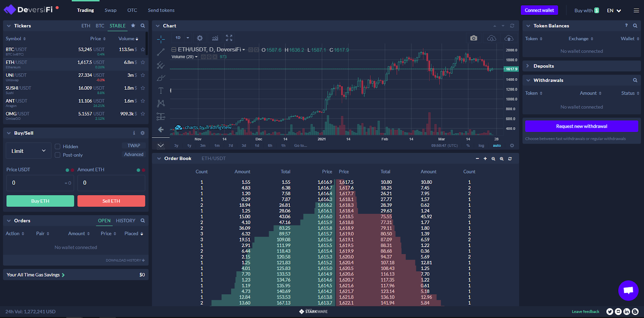Viewport: 644px width, 318px height.
Task: Switch Orders to the HISTORY tab
Action: 126,221
